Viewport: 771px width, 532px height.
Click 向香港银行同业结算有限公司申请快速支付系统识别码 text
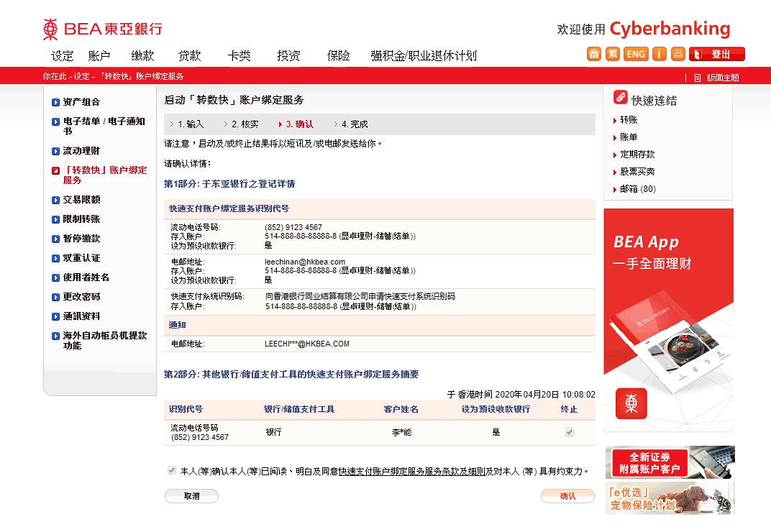click(x=360, y=296)
